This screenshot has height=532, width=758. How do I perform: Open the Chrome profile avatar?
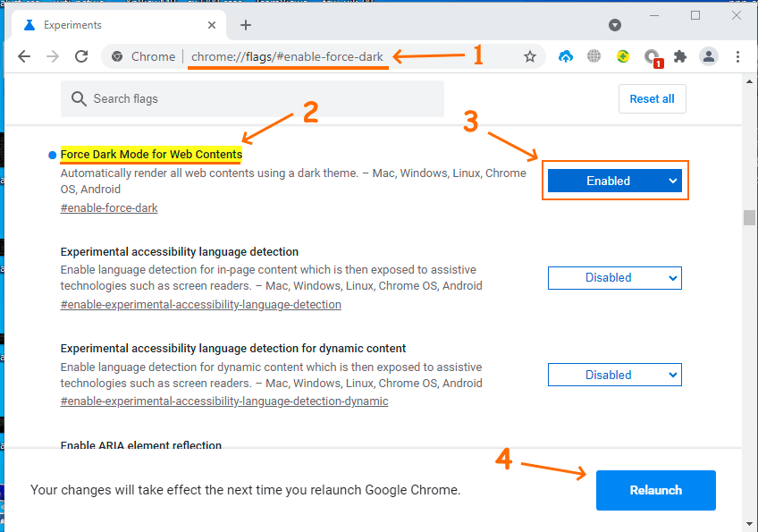[709, 56]
